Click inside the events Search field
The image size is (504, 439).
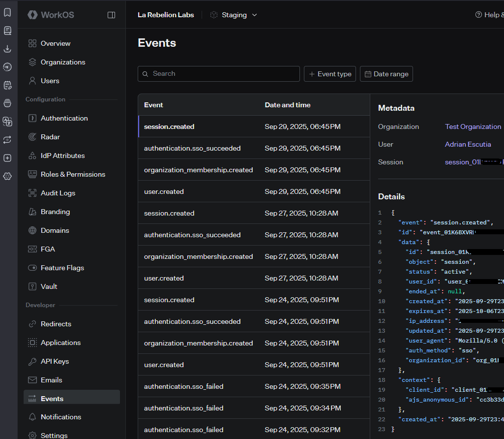coord(218,73)
